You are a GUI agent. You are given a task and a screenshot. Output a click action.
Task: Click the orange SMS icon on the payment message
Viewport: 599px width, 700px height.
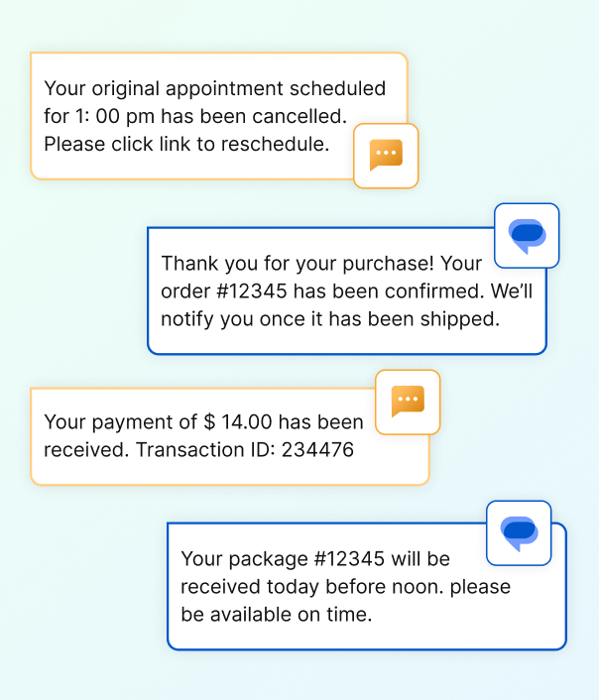point(408,402)
